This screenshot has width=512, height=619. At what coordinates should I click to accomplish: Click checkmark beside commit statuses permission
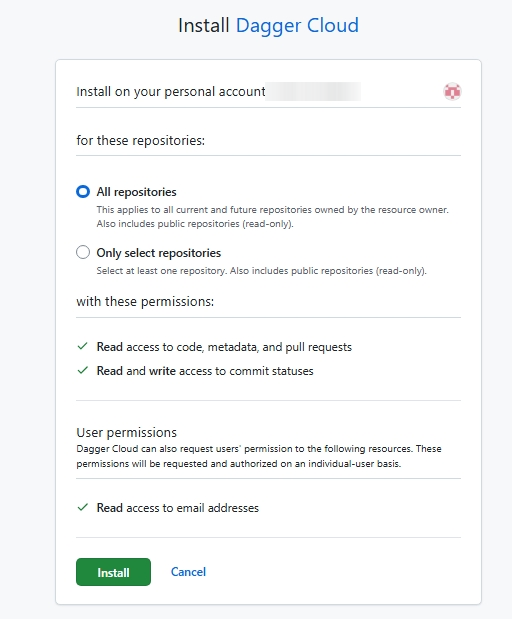point(83,371)
